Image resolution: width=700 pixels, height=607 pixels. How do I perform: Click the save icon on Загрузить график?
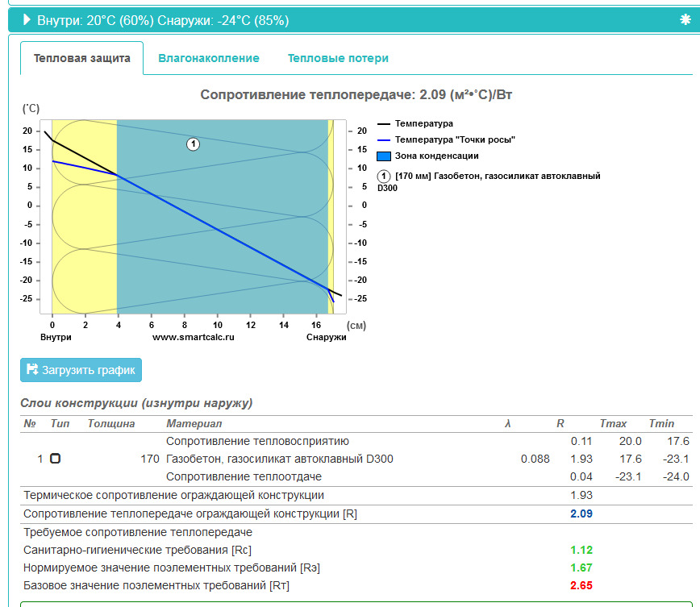coord(32,369)
